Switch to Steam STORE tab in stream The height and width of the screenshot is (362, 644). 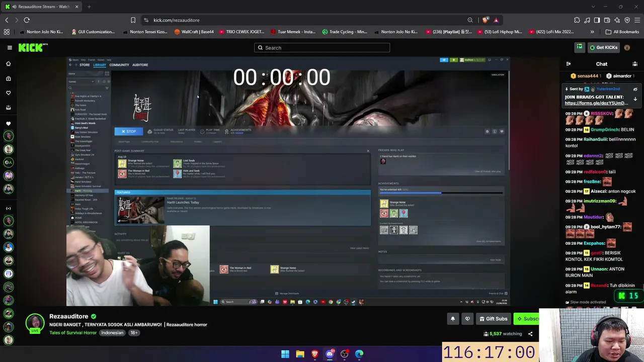(x=85, y=65)
